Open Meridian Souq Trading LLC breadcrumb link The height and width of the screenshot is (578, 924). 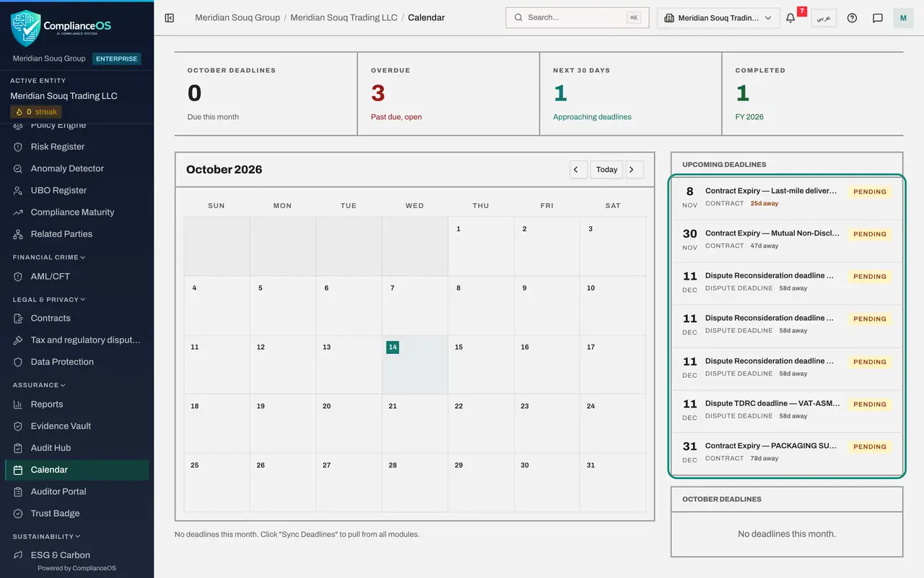click(x=344, y=17)
